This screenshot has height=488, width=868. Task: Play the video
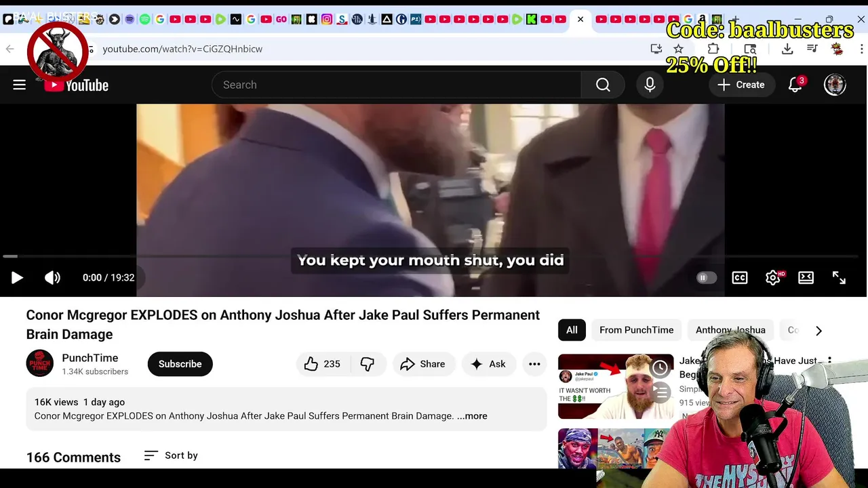17,277
